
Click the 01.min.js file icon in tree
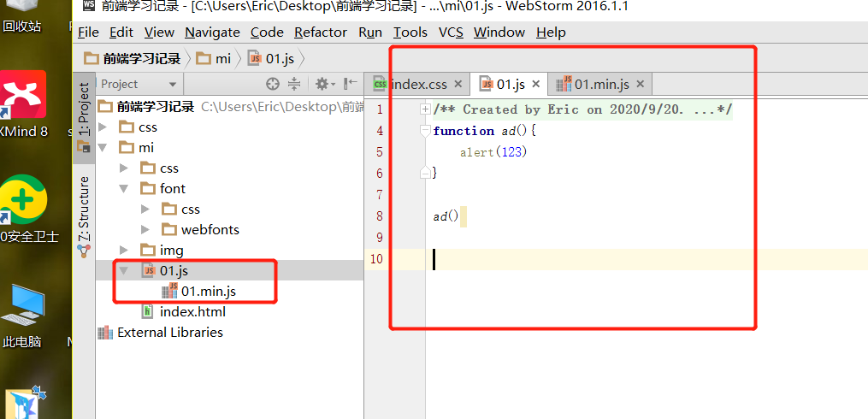[x=168, y=291]
